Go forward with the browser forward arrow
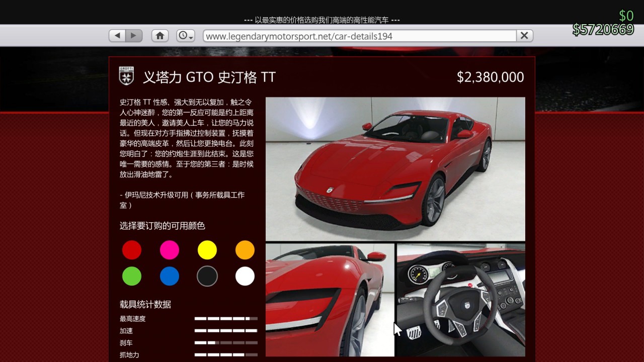The image size is (644, 362). point(134,36)
